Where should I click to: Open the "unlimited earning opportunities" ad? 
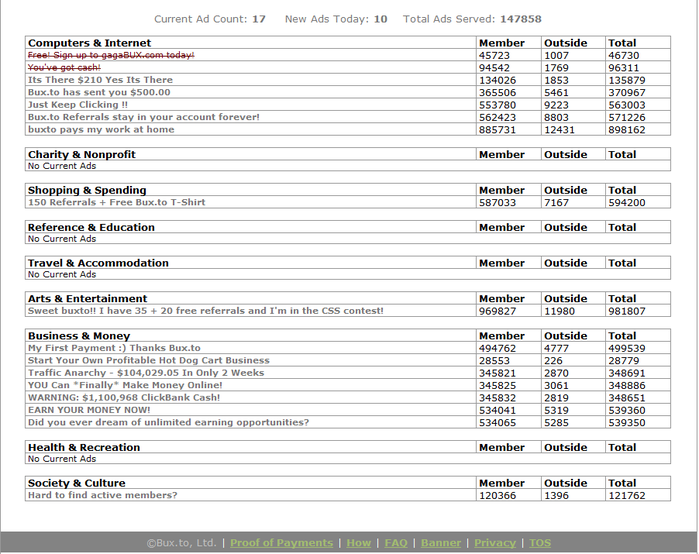point(168,422)
